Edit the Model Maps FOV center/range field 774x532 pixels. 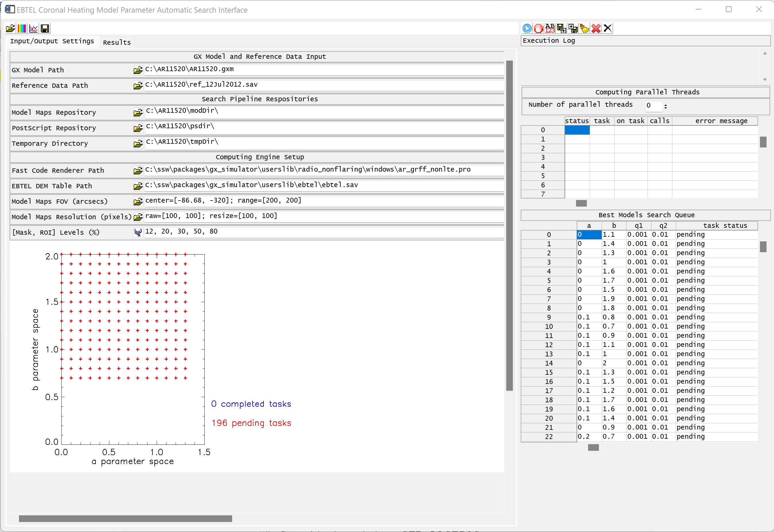tap(324, 201)
